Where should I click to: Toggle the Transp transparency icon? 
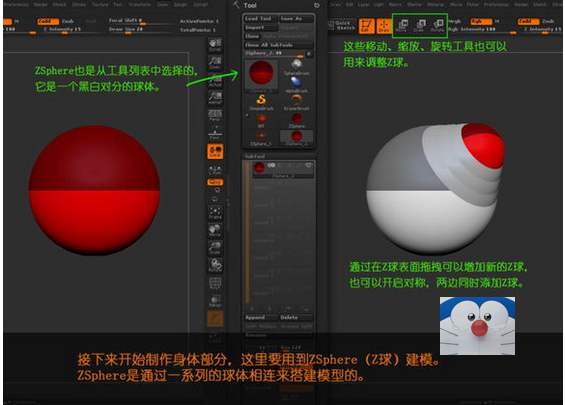tap(215, 301)
